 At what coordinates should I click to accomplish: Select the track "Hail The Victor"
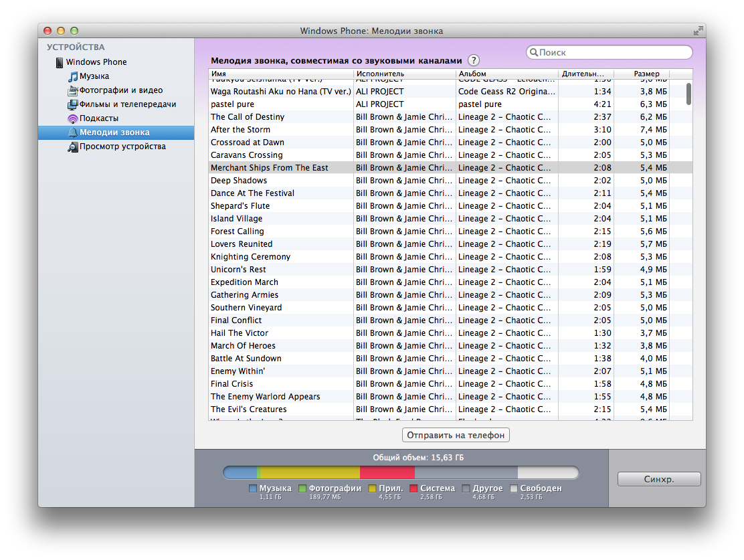(450, 333)
